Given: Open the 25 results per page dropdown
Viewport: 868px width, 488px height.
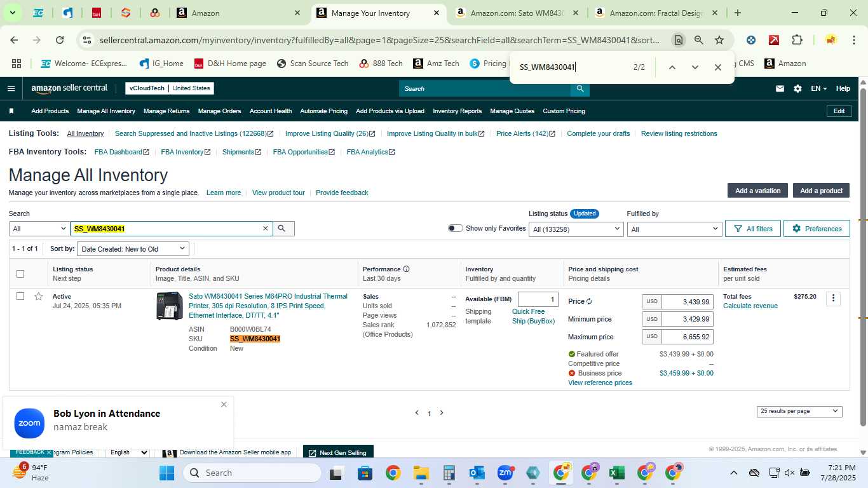Looking at the screenshot, I should pos(799,411).
